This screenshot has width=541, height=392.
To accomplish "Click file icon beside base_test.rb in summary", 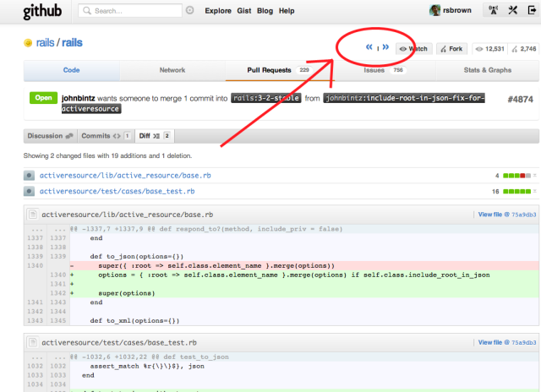I will tap(29, 191).
